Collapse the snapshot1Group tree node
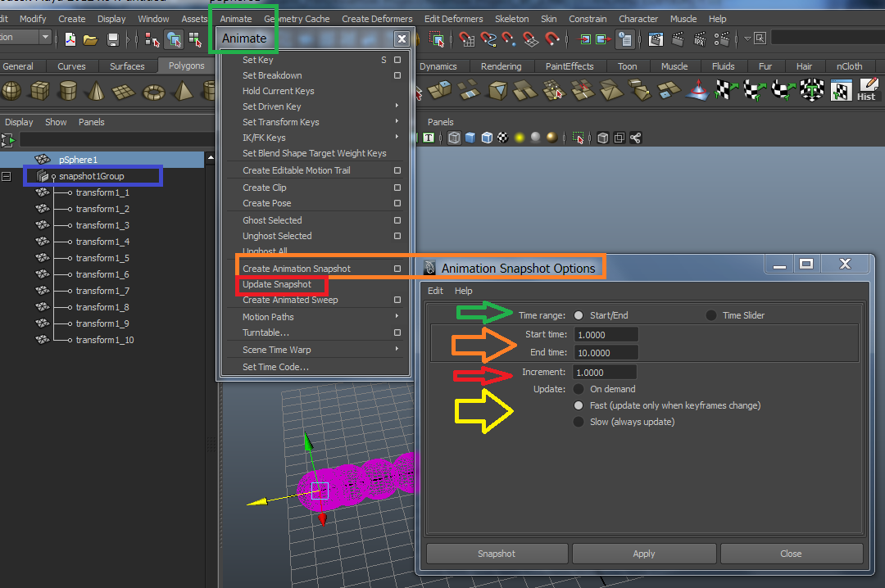 [x=7, y=176]
